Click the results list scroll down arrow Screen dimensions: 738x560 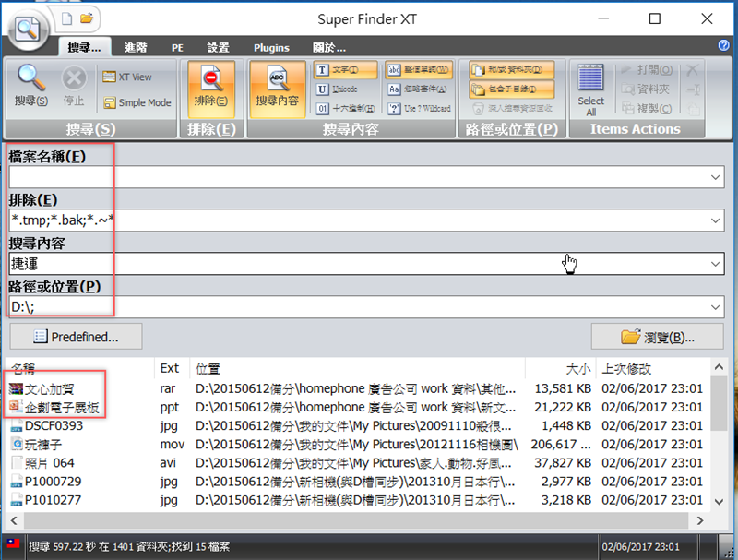(719, 502)
